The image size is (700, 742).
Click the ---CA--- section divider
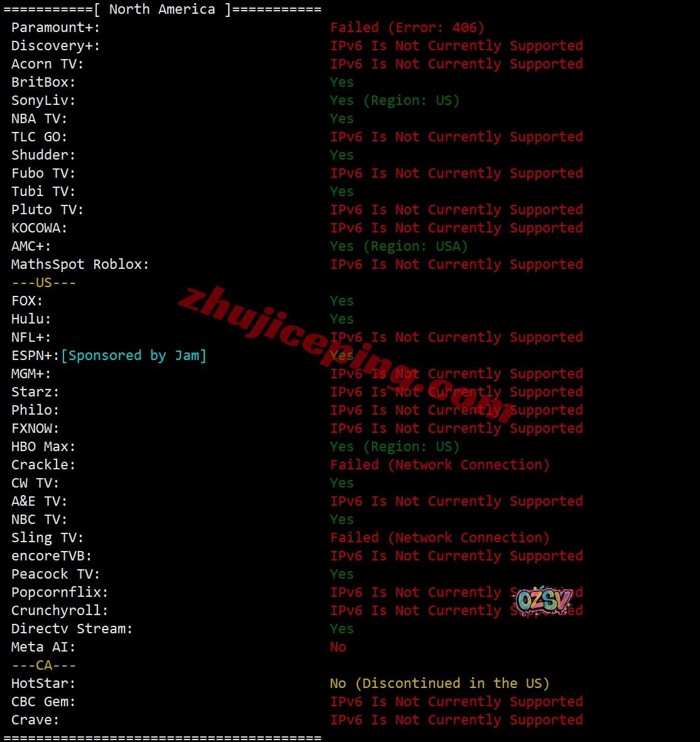pyautogui.click(x=43, y=665)
